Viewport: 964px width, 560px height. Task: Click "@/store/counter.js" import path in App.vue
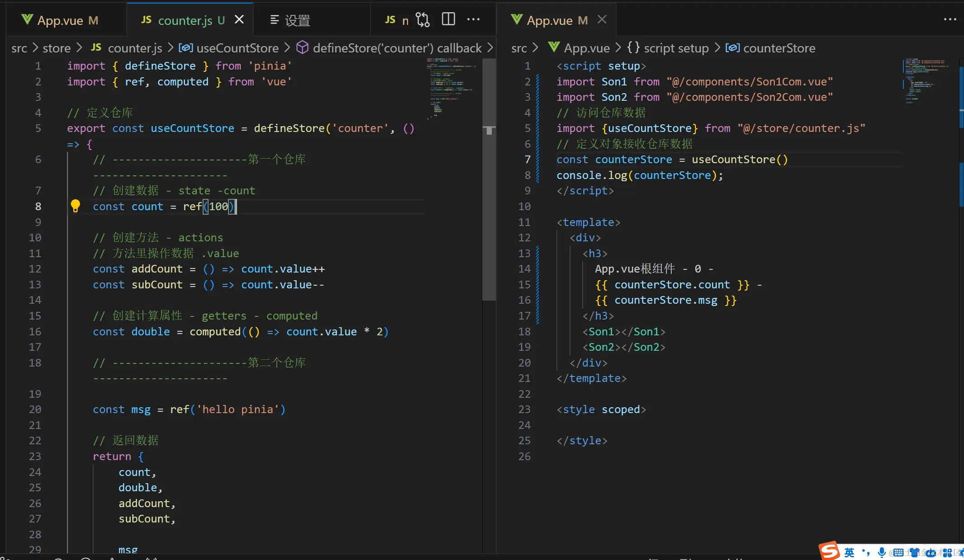tap(801, 128)
